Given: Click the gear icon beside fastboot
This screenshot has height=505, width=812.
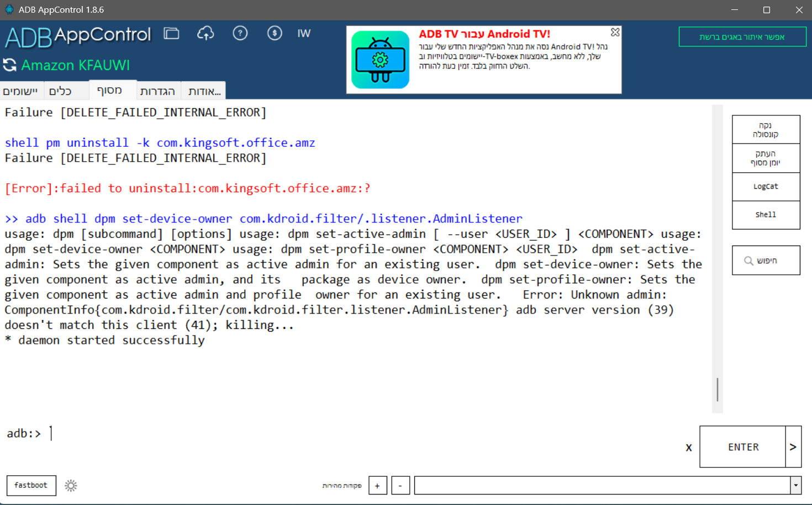Looking at the screenshot, I should click(71, 486).
